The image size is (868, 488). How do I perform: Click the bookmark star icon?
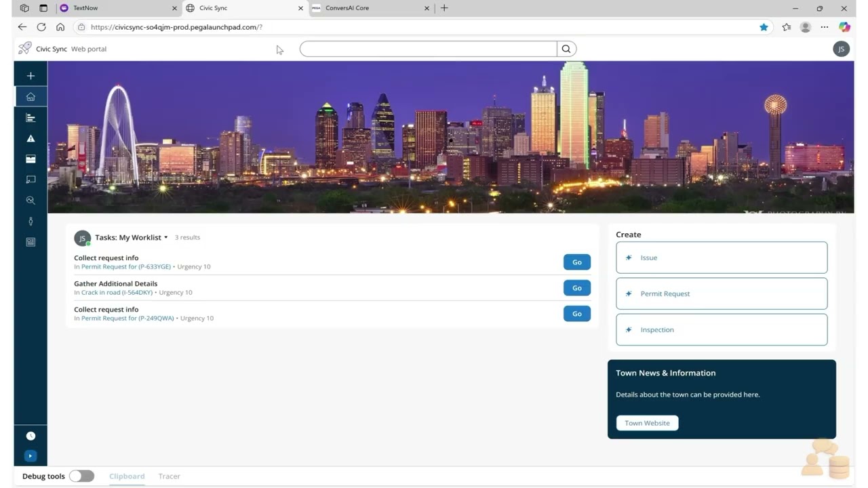pyautogui.click(x=764, y=27)
